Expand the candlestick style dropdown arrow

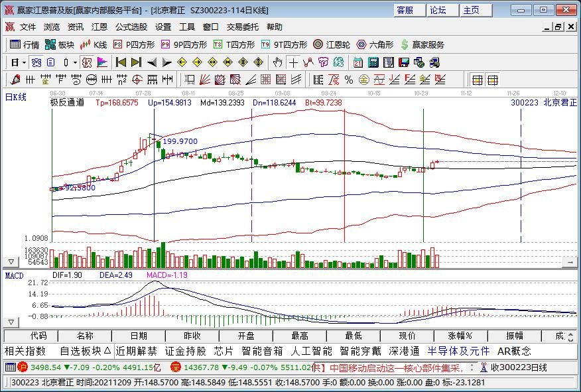pos(75,62)
